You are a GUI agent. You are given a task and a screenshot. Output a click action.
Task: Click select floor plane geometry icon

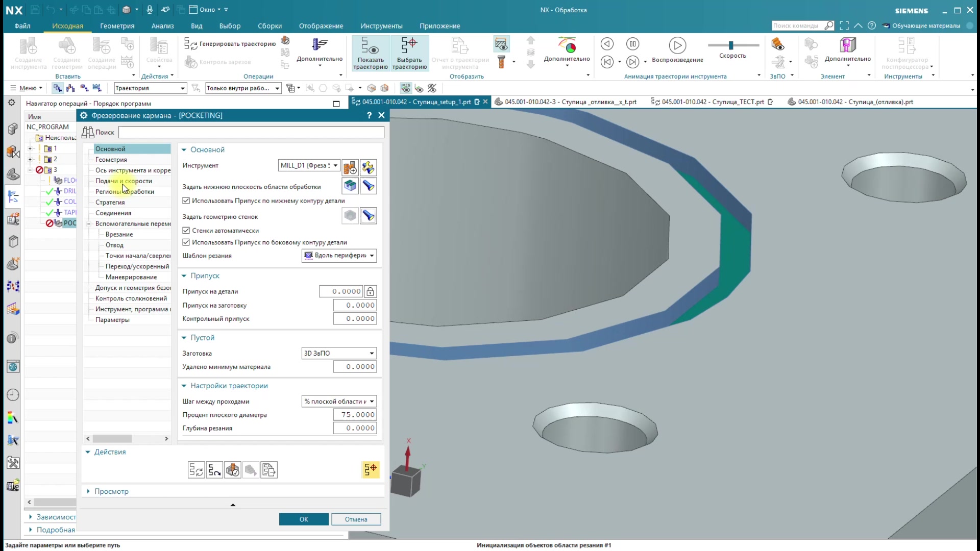350,186
